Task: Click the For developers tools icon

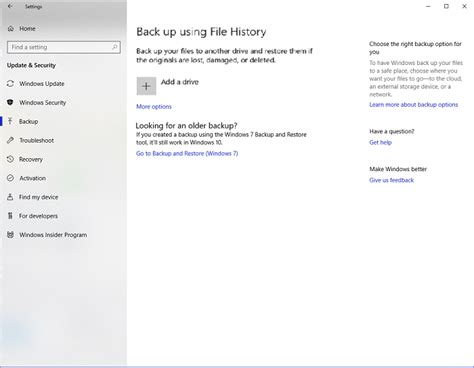Action: [10, 216]
